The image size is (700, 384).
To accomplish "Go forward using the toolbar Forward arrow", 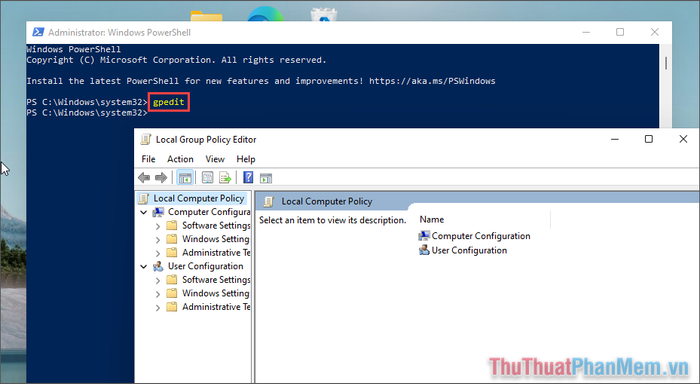I will 161,178.
